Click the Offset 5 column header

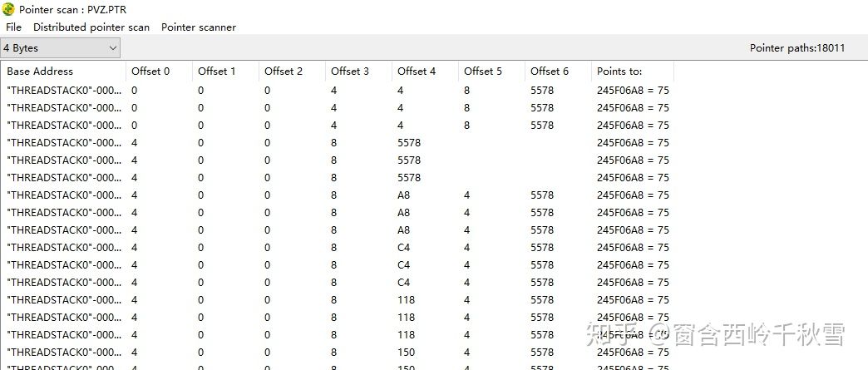[491, 72]
